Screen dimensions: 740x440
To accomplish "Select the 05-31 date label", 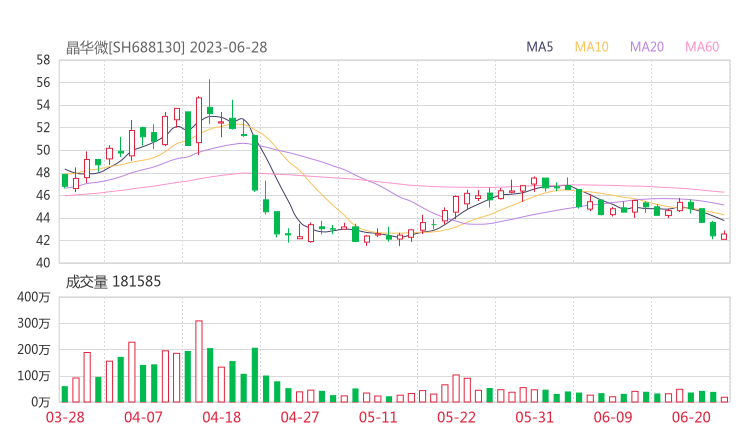I will [534, 417].
